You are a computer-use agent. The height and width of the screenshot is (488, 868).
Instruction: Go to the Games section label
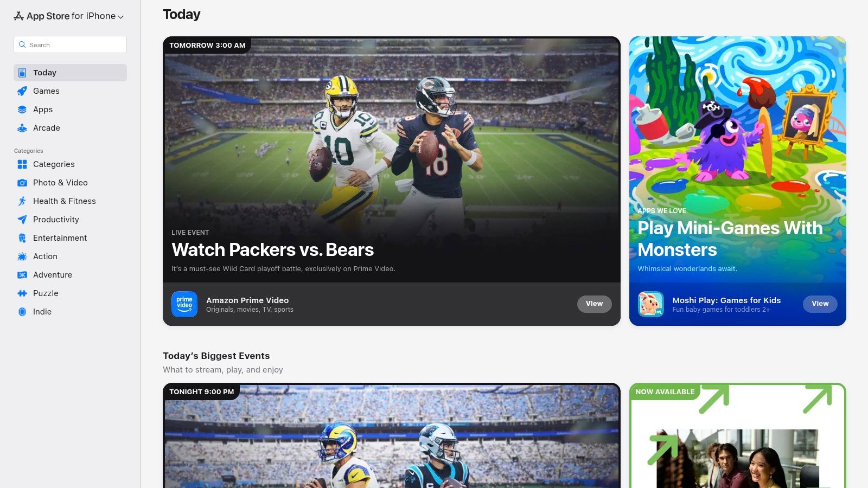[46, 91]
